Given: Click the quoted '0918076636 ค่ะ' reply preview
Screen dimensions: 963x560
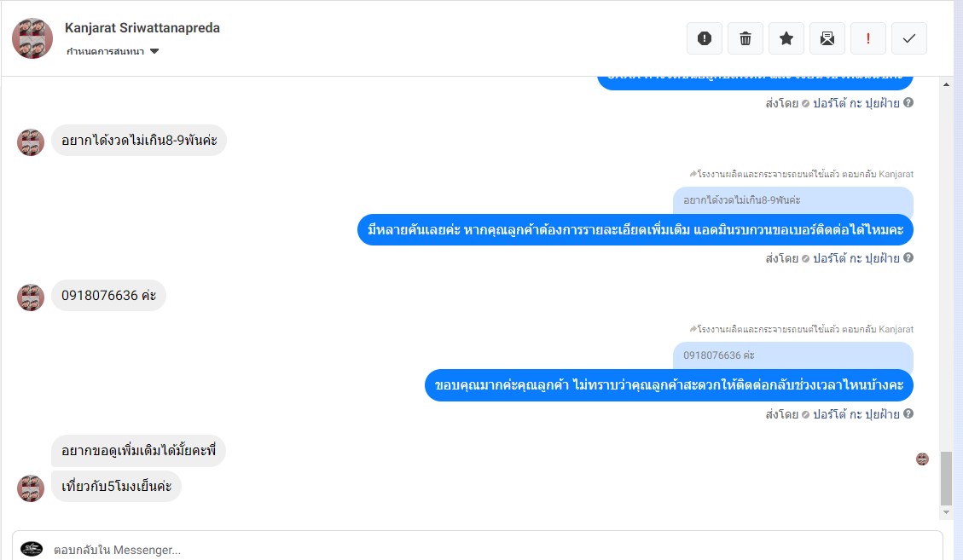Looking at the screenshot, I should click(719, 355).
